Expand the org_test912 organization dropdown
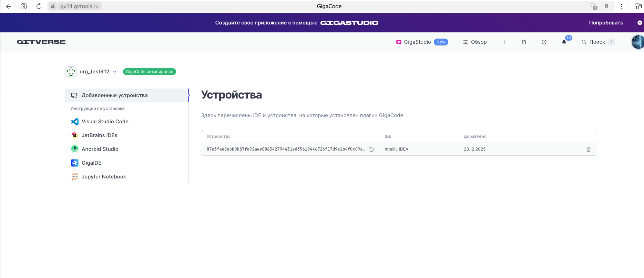This screenshot has width=644, height=278. 115,72
